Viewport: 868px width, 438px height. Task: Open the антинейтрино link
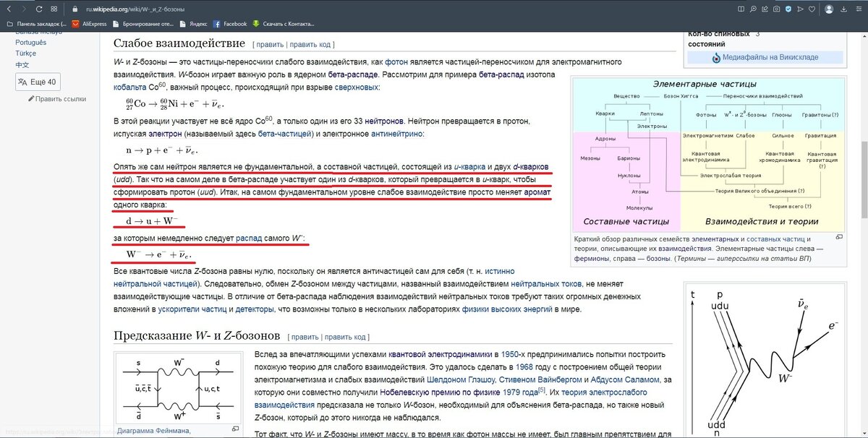click(397, 134)
